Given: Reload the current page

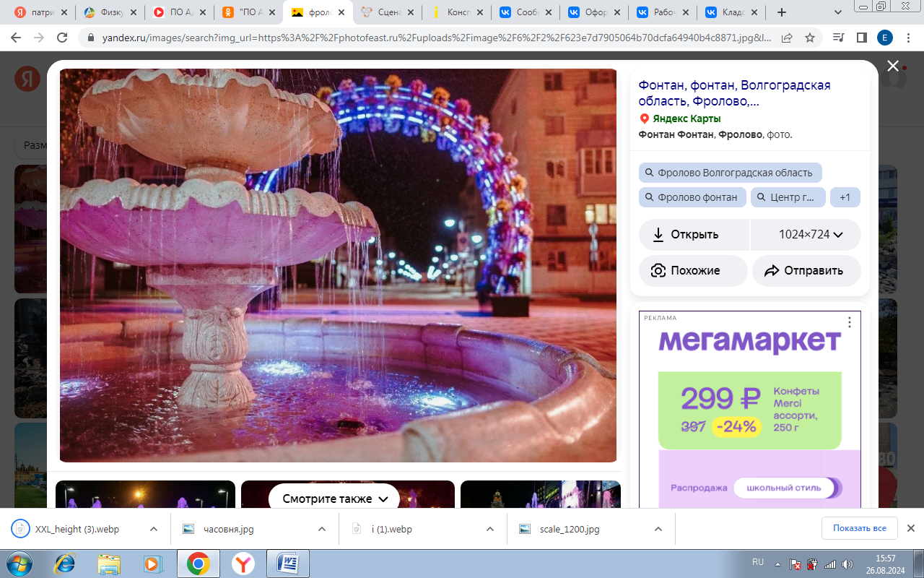Looking at the screenshot, I should (62, 38).
